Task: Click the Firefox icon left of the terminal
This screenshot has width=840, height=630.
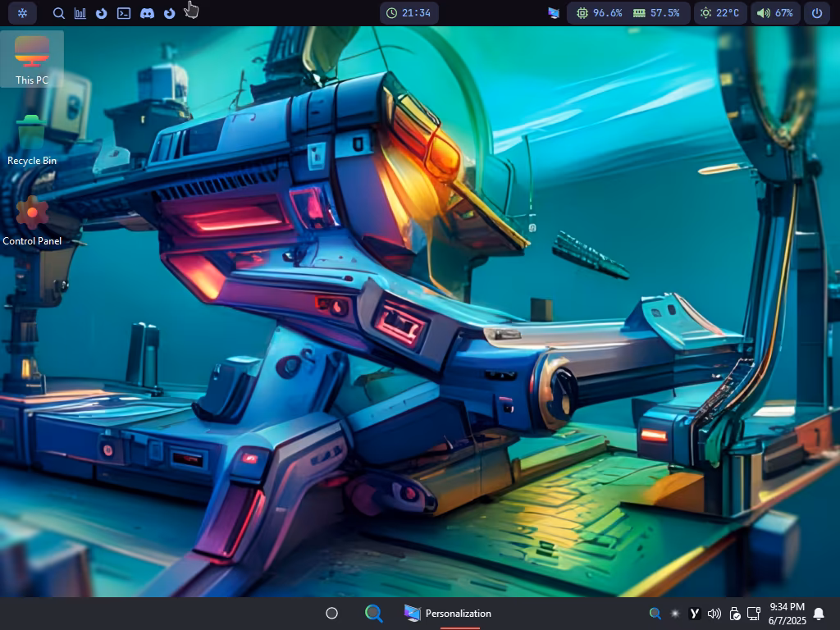Action: [x=102, y=13]
